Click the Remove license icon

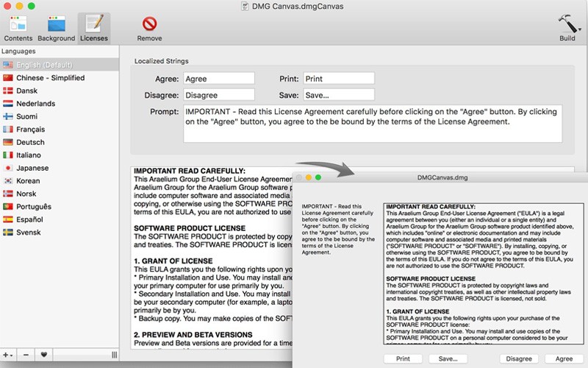coord(149,24)
